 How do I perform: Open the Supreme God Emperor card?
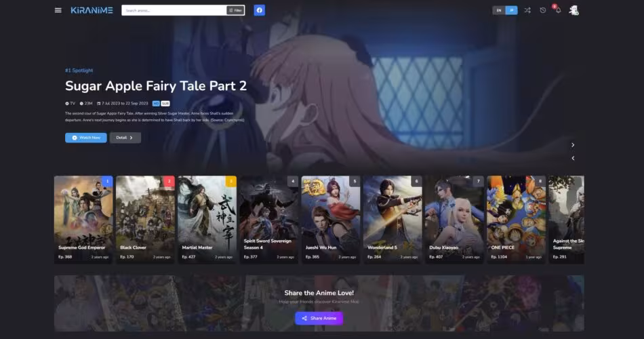83,220
